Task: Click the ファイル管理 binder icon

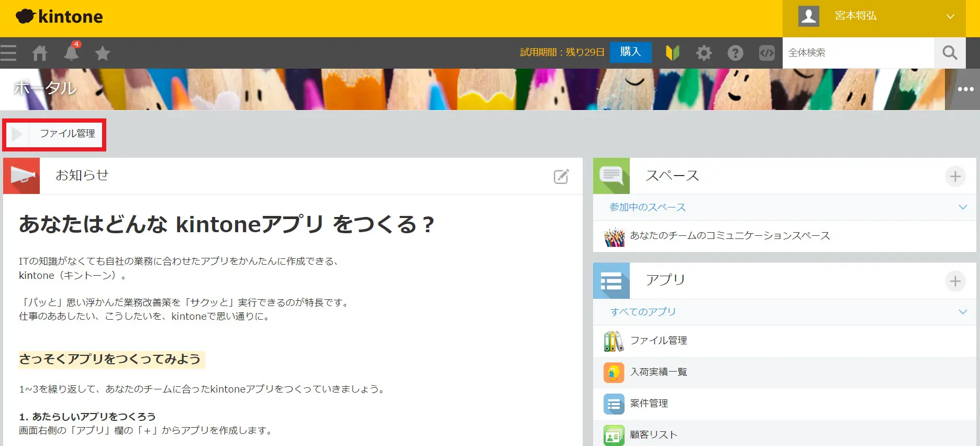Action: (x=614, y=341)
